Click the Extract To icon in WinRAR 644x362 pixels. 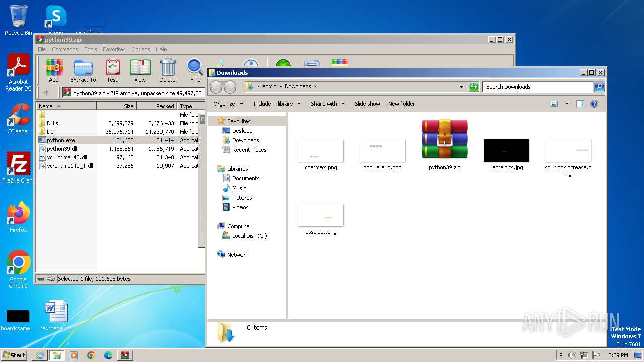coord(83,70)
